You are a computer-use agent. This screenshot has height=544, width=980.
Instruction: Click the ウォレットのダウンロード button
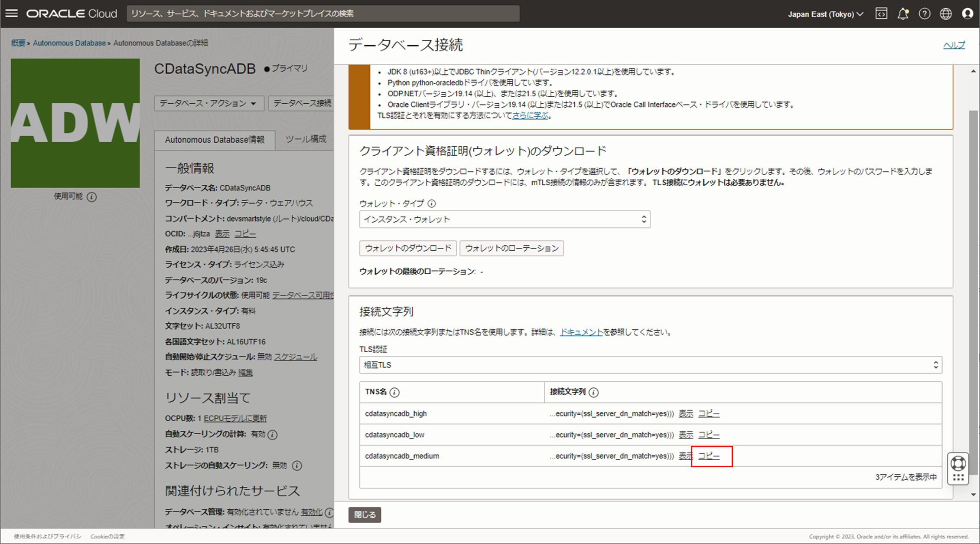pyautogui.click(x=408, y=248)
